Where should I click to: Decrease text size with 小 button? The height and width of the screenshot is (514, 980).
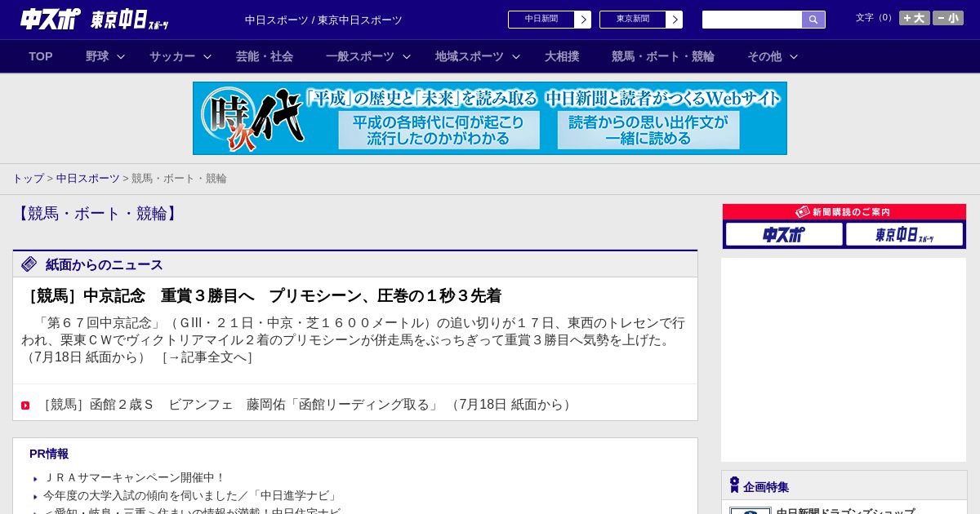click(948, 18)
